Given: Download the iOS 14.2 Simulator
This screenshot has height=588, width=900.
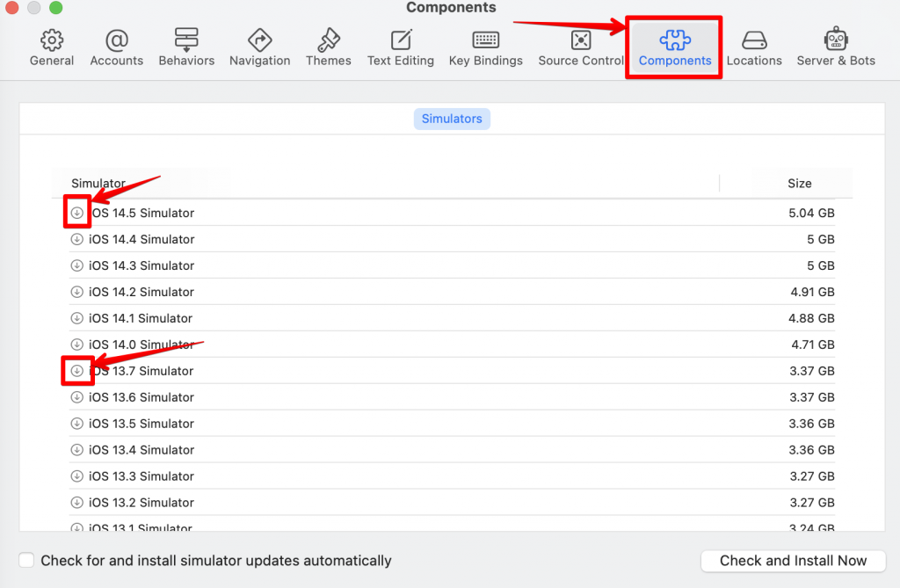Looking at the screenshot, I should [x=77, y=293].
